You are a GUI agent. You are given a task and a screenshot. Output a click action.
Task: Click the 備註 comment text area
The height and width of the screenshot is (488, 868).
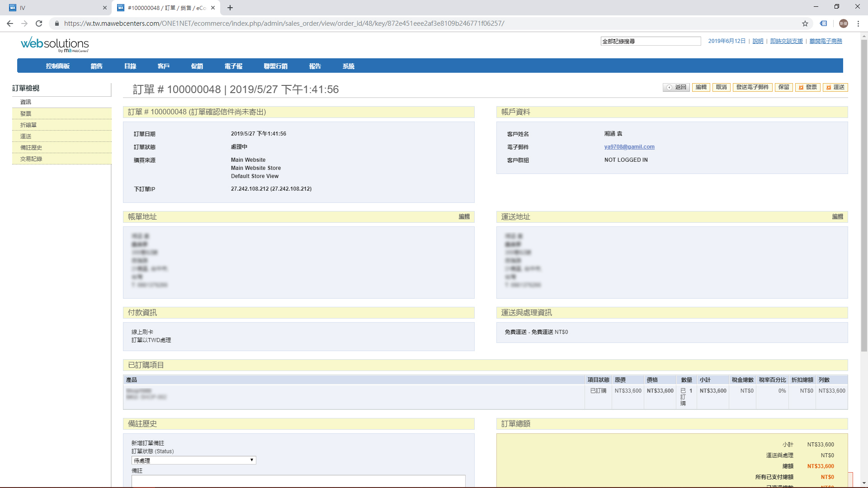(x=298, y=481)
